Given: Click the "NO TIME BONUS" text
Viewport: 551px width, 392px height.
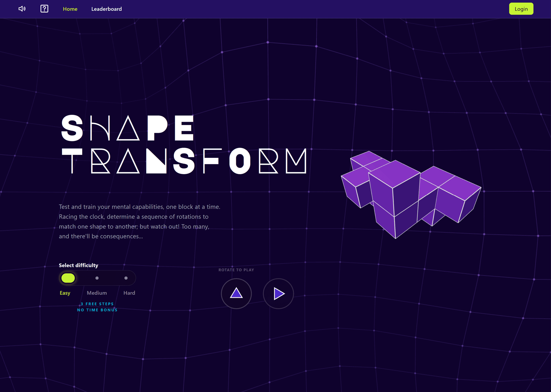Looking at the screenshot, I should 97,310.
